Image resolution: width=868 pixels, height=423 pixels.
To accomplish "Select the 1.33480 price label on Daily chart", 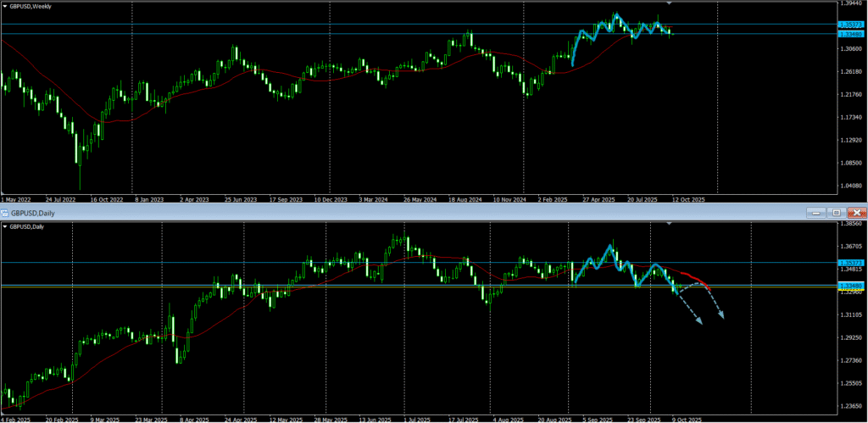I will pos(850,286).
